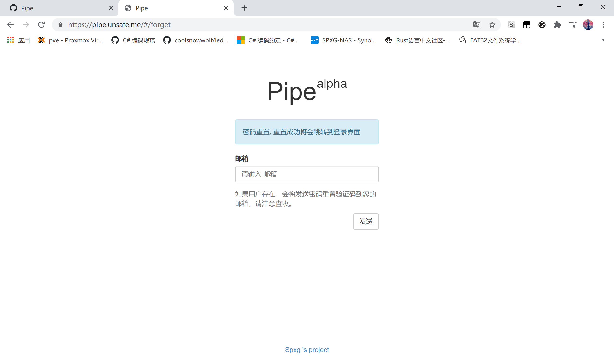Close the active Pipe tab
The height and width of the screenshot is (364, 614).
click(226, 8)
